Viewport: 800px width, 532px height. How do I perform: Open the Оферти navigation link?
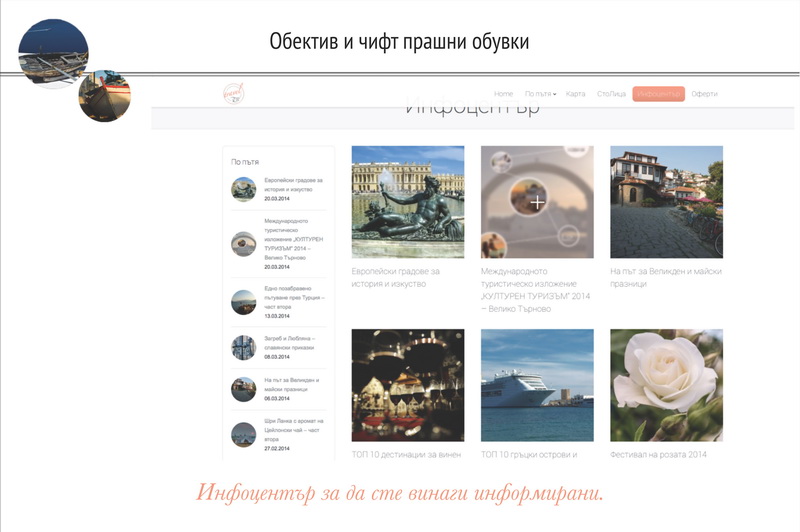pyautogui.click(x=704, y=94)
